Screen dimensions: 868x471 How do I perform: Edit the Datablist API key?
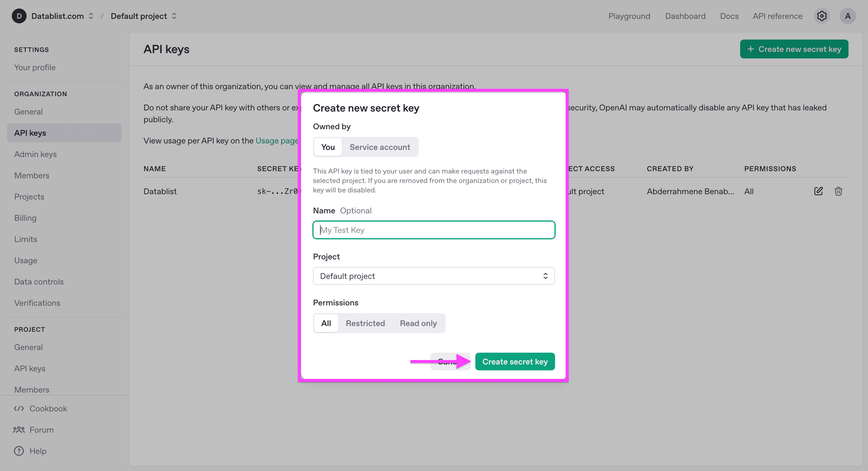[819, 191]
